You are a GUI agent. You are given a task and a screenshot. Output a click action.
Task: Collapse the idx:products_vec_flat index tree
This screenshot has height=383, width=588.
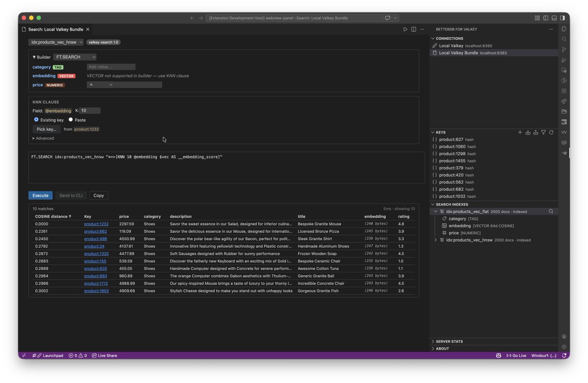[436, 212]
